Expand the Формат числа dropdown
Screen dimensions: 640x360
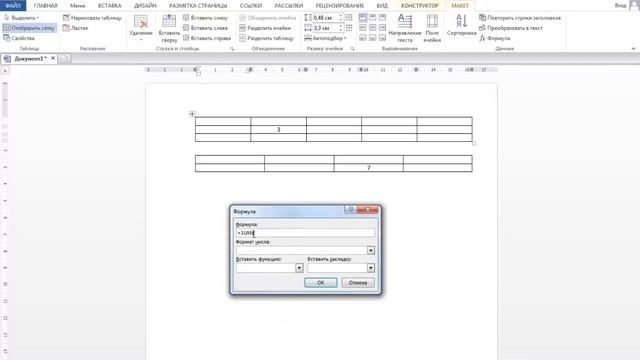pyautogui.click(x=371, y=251)
